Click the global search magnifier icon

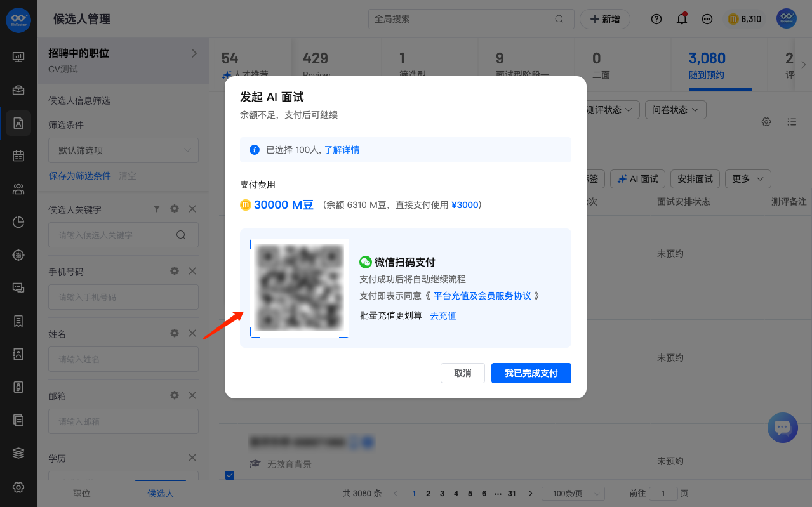click(559, 19)
